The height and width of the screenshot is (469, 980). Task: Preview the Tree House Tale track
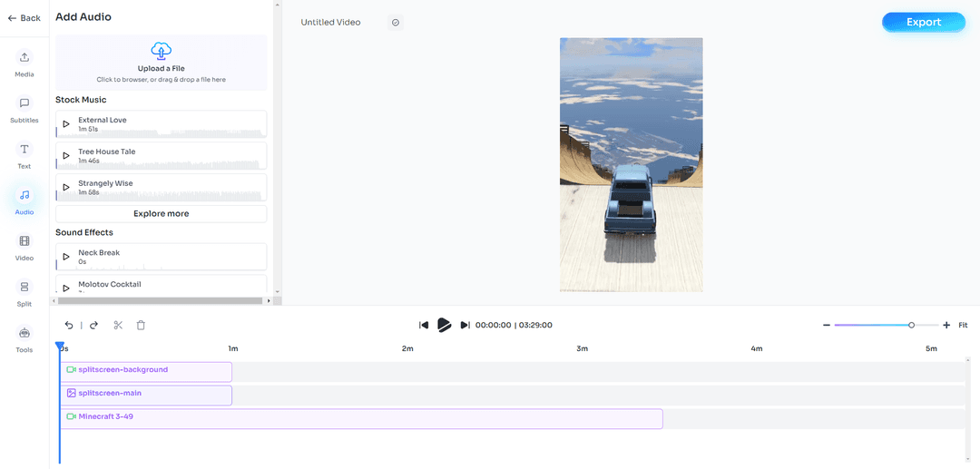66,155
